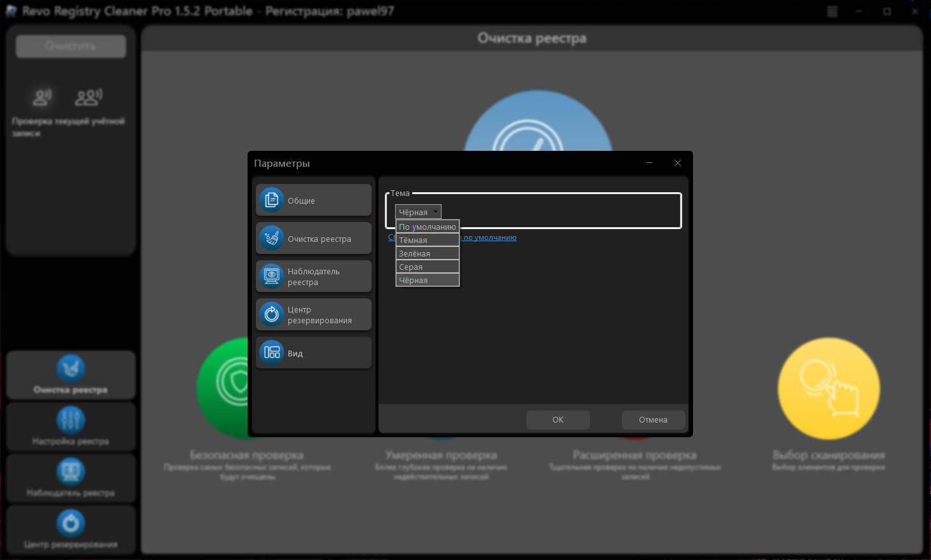Click the monitor eye icon for Наблюдатель реестра
The image size is (931, 560).
click(x=272, y=276)
